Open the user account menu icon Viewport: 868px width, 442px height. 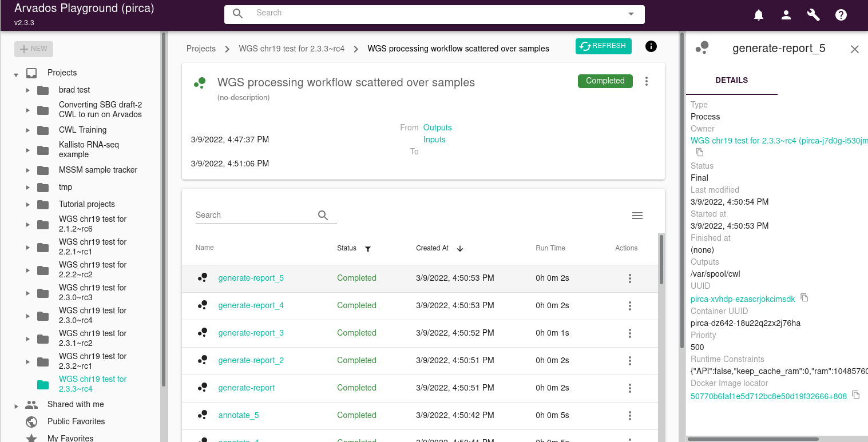[786, 15]
